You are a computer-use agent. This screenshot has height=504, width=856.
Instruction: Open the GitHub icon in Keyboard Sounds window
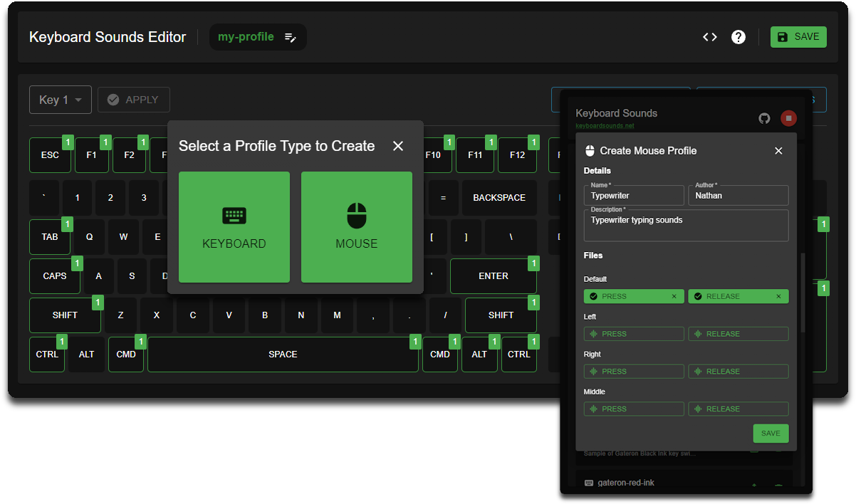764,118
